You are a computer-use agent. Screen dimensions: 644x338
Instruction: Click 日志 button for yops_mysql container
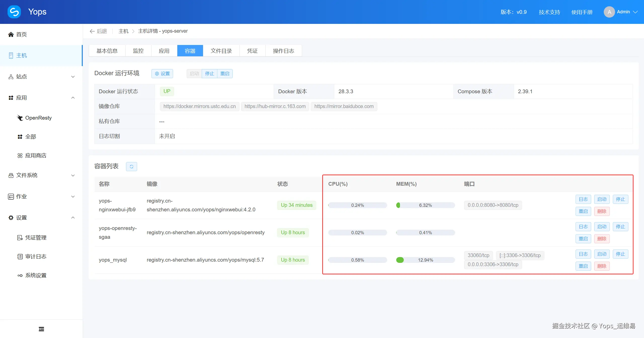tap(583, 254)
